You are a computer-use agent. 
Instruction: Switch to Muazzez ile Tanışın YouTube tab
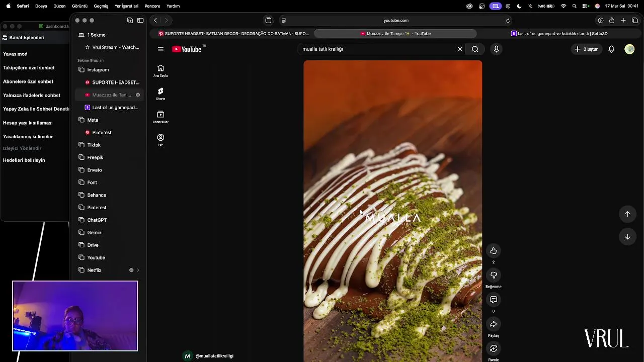pos(395,34)
